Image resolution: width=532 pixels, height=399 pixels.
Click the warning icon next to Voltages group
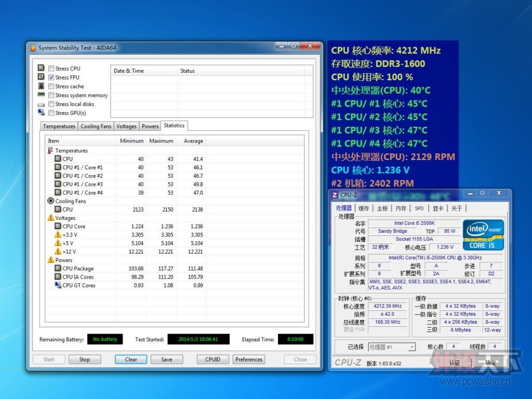pyautogui.click(x=50, y=218)
